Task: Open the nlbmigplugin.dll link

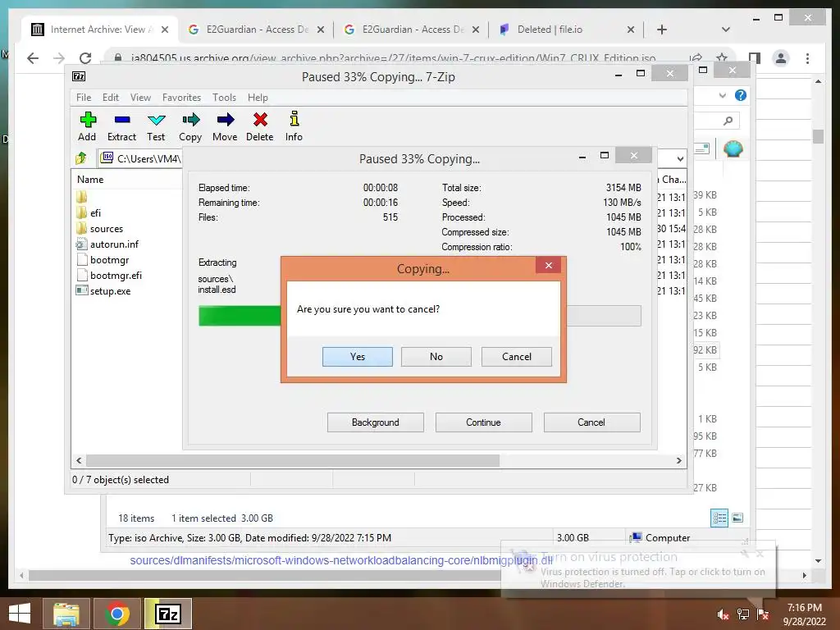Action: pyautogui.click(x=340, y=560)
